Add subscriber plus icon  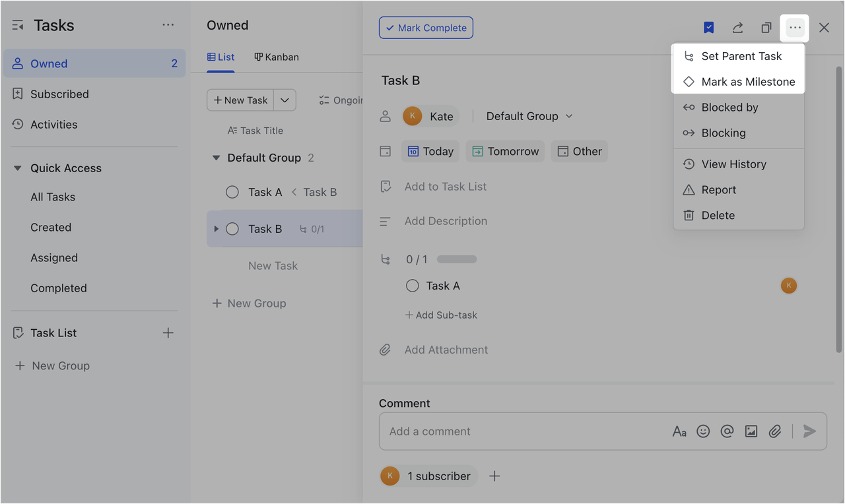pos(494,476)
